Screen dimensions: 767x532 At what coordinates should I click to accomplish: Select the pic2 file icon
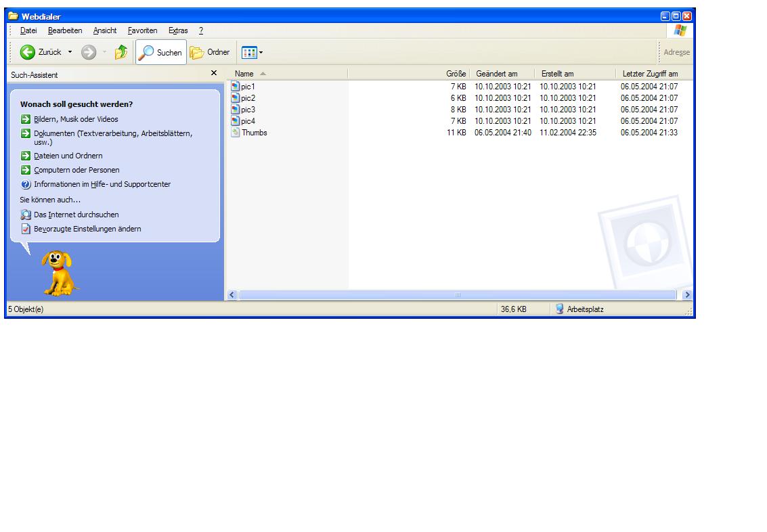(236, 97)
